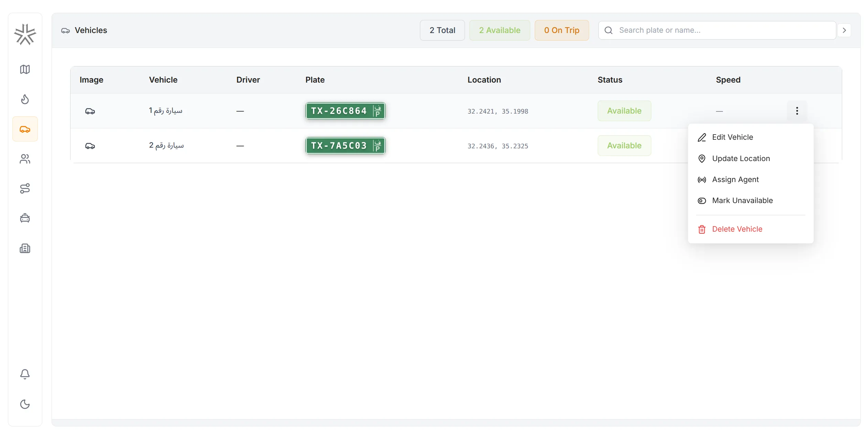Click the car icon beside Vehicles title
This screenshot has width=868, height=435.
click(x=65, y=31)
